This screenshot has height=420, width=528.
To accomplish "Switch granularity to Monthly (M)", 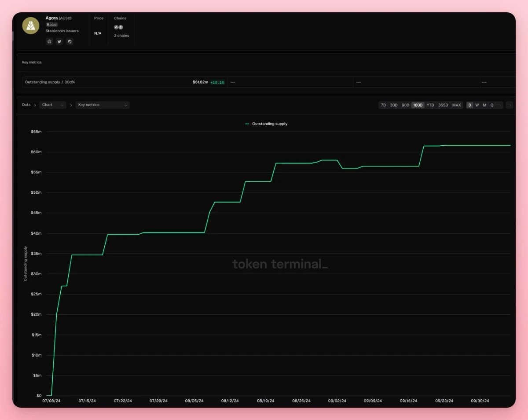I will (x=484, y=105).
